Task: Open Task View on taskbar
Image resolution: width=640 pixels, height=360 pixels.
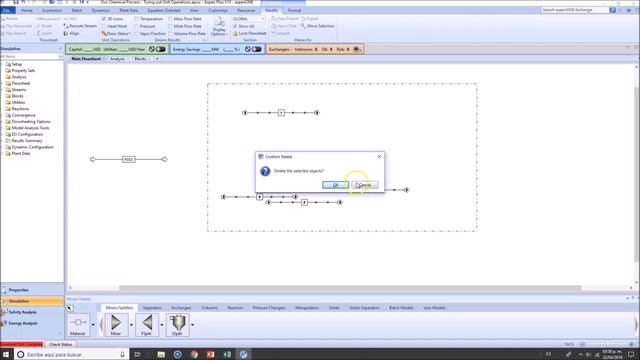Action: (137, 355)
